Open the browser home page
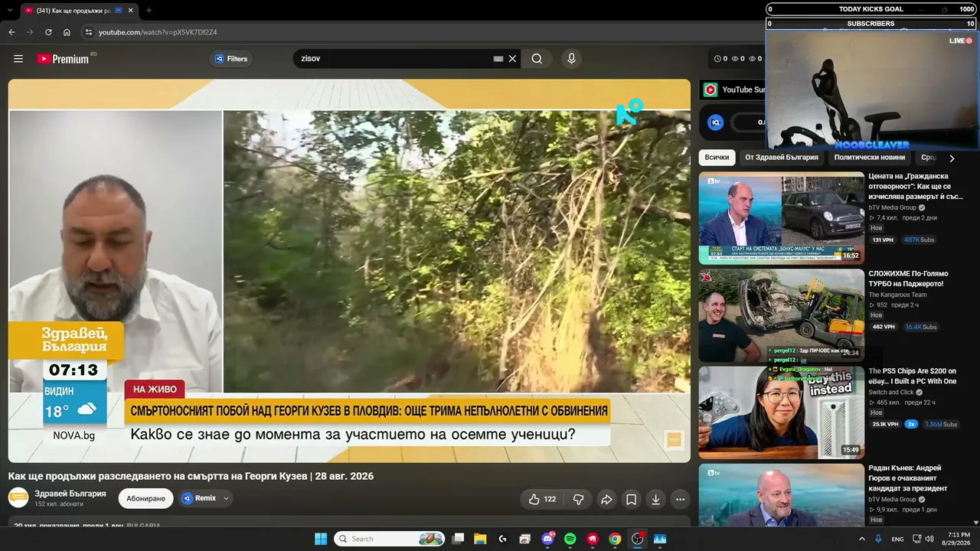Viewport: 980px width, 551px height. (x=67, y=32)
